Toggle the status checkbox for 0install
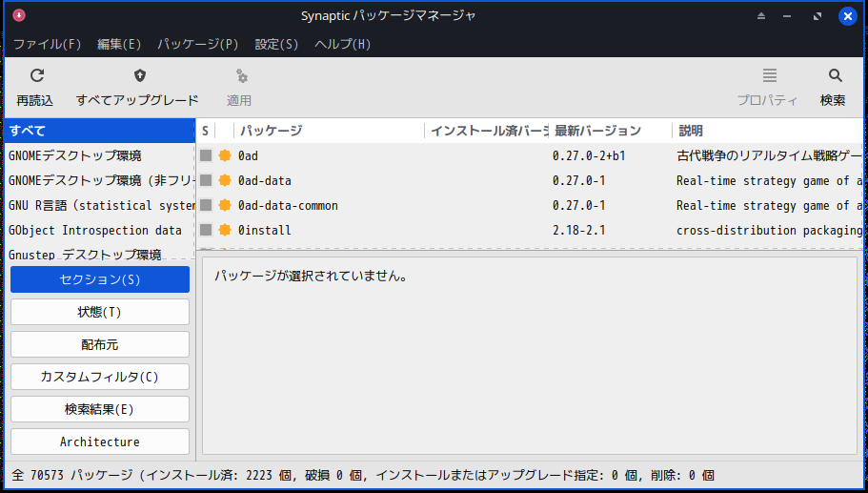Viewport: 868px width, 493px height. tap(206, 230)
